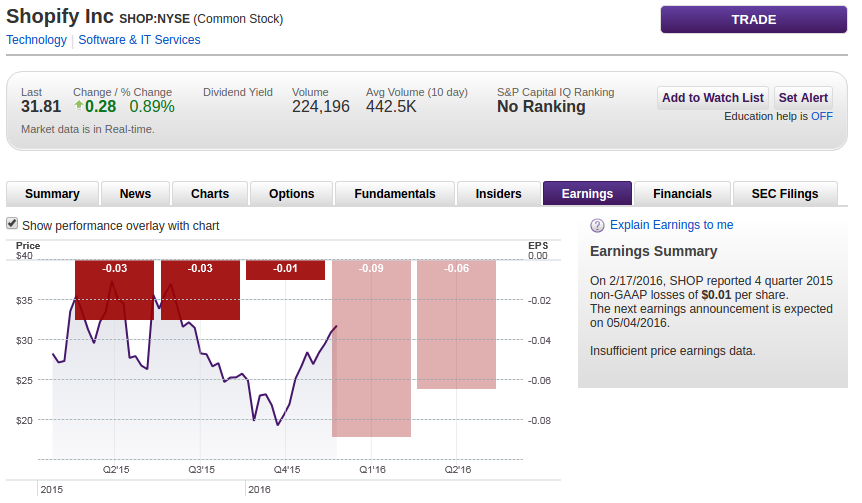Click Insufficient price earnings data text

tap(672, 351)
